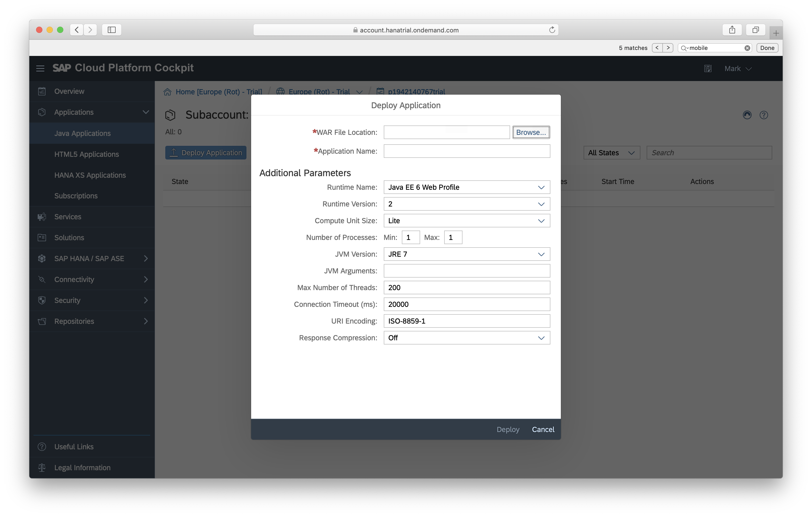Cancel the Deploy Application dialog
This screenshot has width=812, height=517.
[x=543, y=429]
